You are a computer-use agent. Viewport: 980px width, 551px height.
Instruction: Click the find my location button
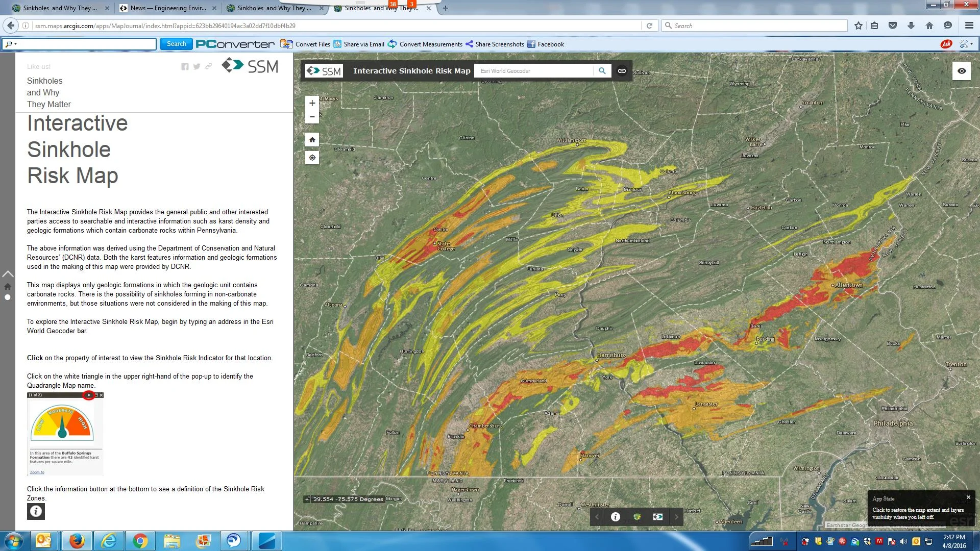coord(312,158)
